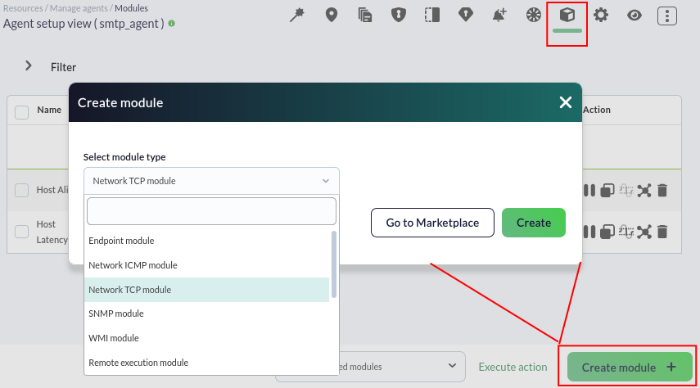Choose Remote execution module option
The height and width of the screenshot is (388, 700).
click(x=206, y=363)
